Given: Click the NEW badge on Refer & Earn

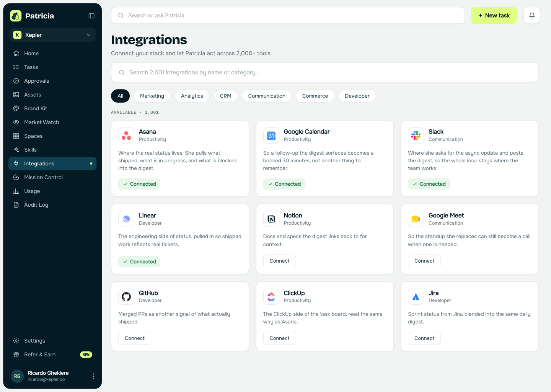Looking at the screenshot, I should [x=86, y=354].
